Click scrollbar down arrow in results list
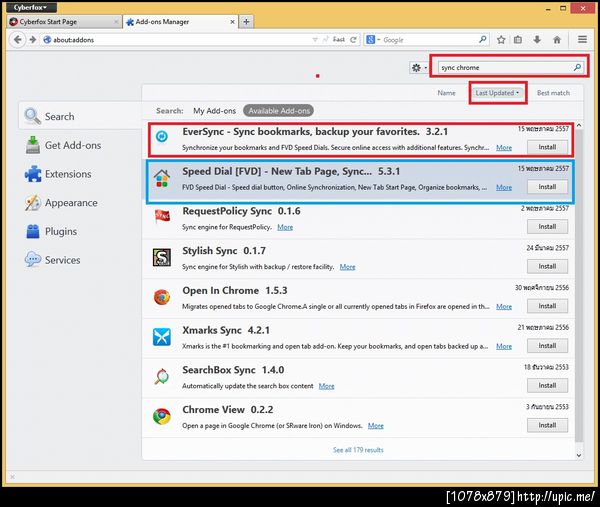This screenshot has width=600, height=507. point(579,455)
